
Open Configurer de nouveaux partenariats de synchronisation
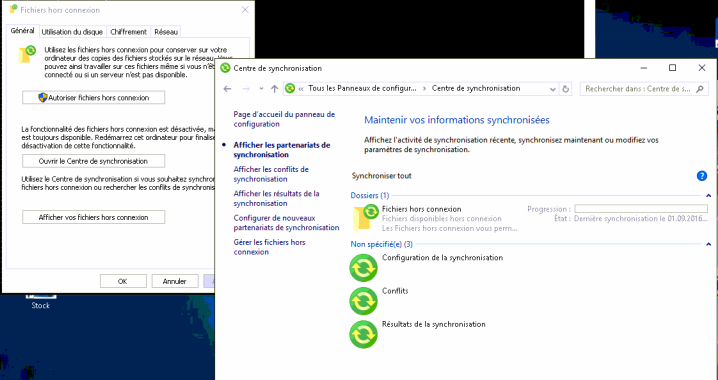tap(286, 223)
